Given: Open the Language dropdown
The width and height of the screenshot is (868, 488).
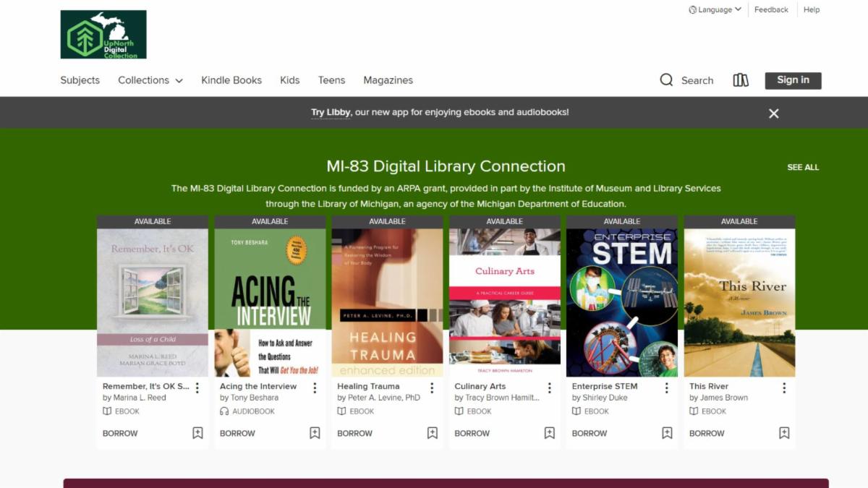Looking at the screenshot, I should point(715,10).
